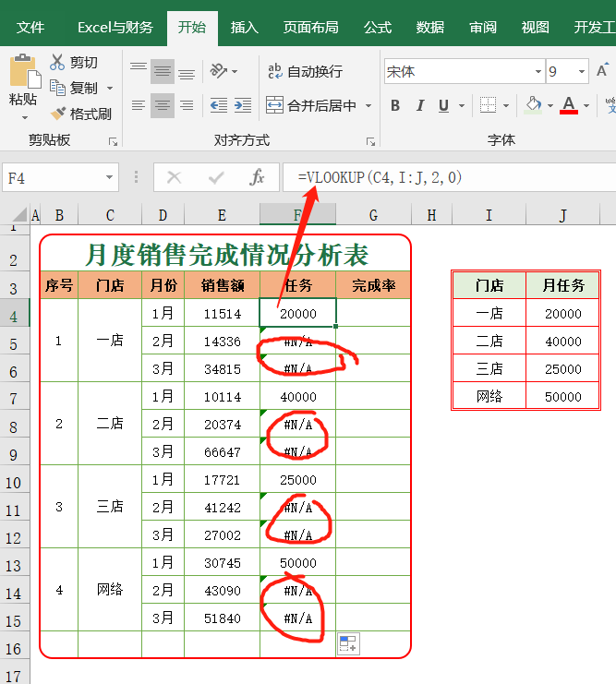Select cell F4 containing 20000

point(297,313)
